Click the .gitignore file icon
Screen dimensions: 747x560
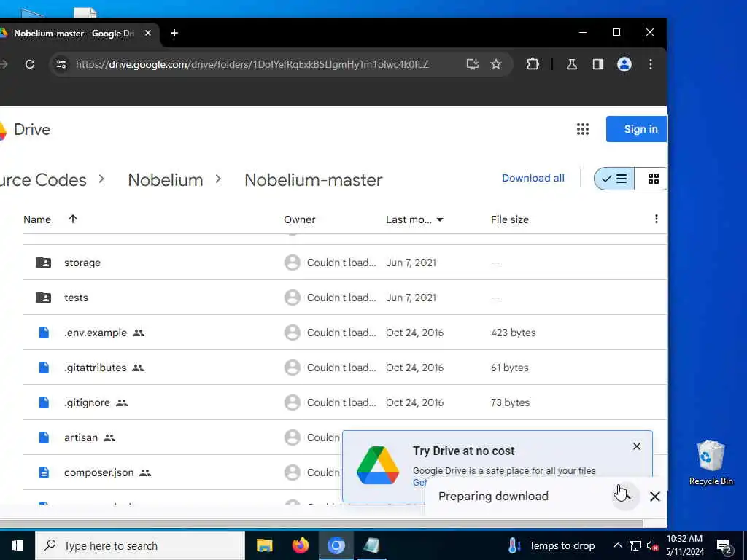point(44,402)
